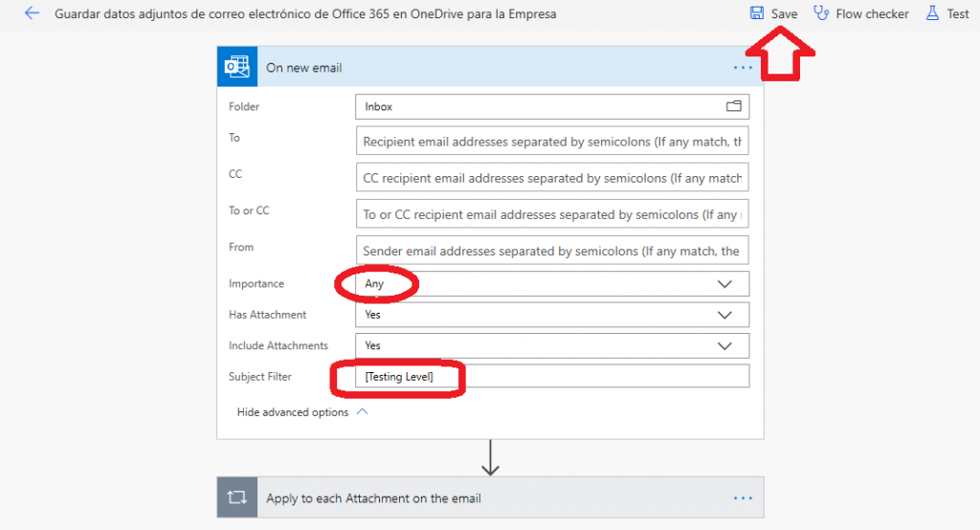
Task: Click the Outlook icon on trigger card
Action: pyautogui.click(x=237, y=67)
